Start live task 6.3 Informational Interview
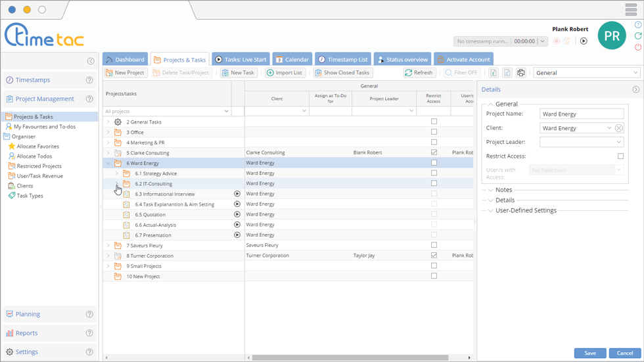Image resolution: width=644 pixels, height=362 pixels. tap(237, 194)
